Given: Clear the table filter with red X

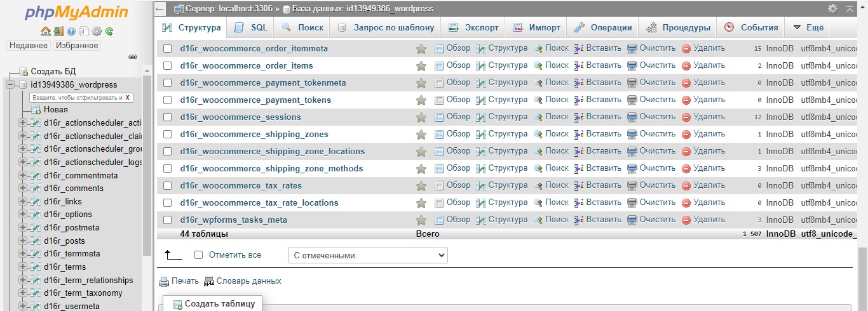Looking at the screenshot, I should click(x=128, y=97).
